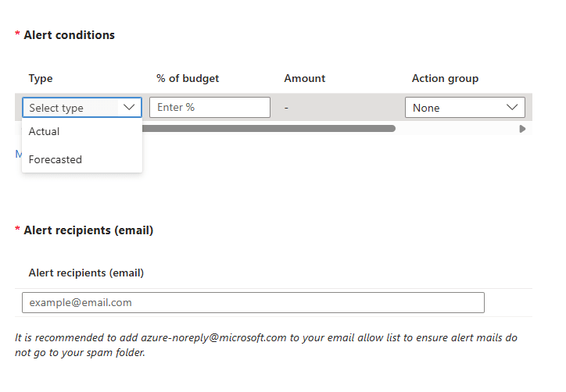566x392 pixels.
Task: Click the Type column header
Action: pos(41,78)
